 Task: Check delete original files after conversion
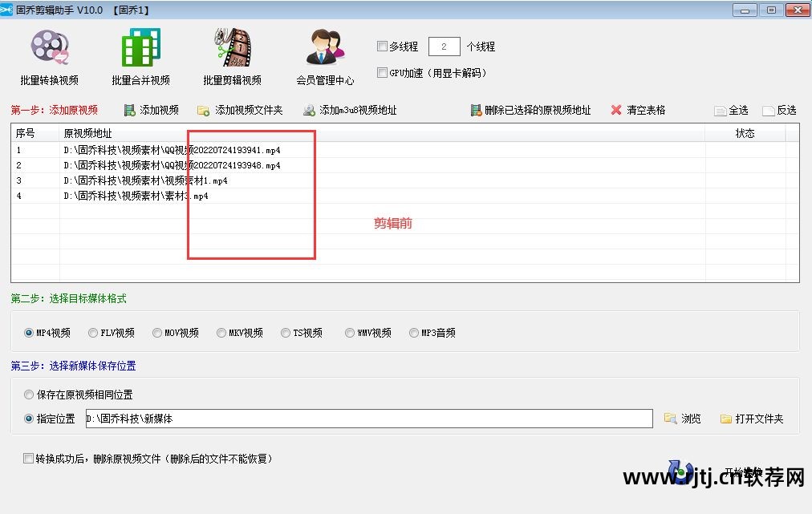[29, 459]
